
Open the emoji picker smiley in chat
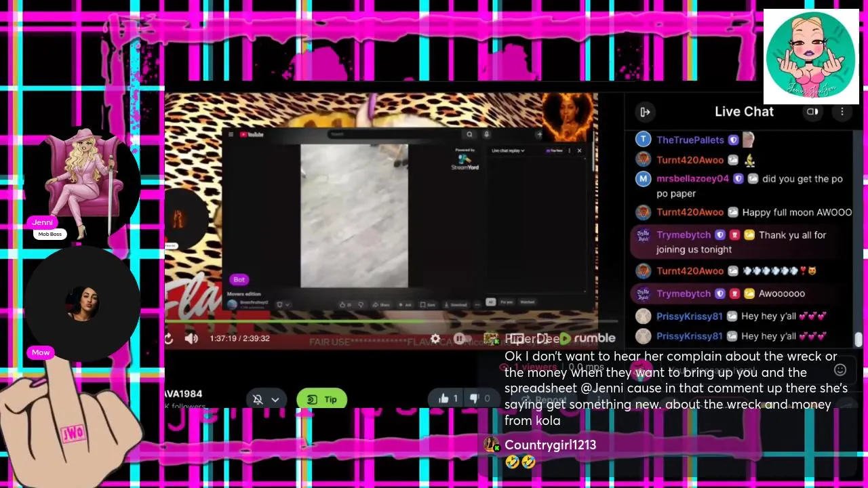[x=840, y=369]
